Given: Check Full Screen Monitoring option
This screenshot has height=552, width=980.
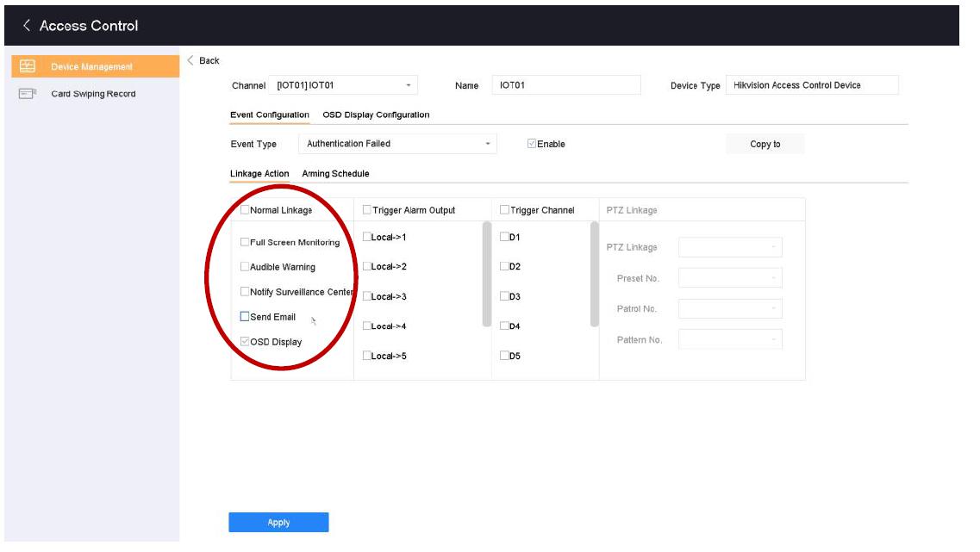Looking at the screenshot, I should point(245,243).
